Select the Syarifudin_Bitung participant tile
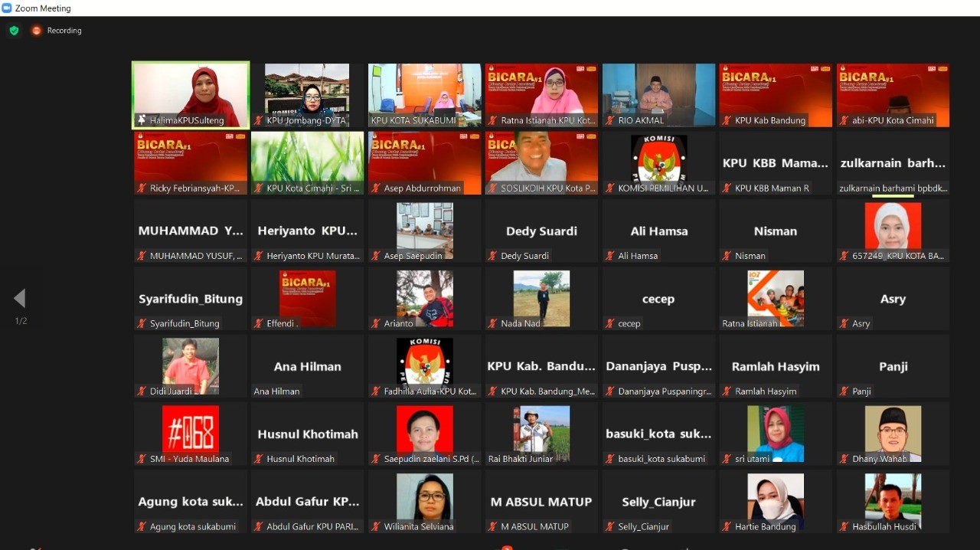This screenshot has width=980, height=550. (x=191, y=299)
